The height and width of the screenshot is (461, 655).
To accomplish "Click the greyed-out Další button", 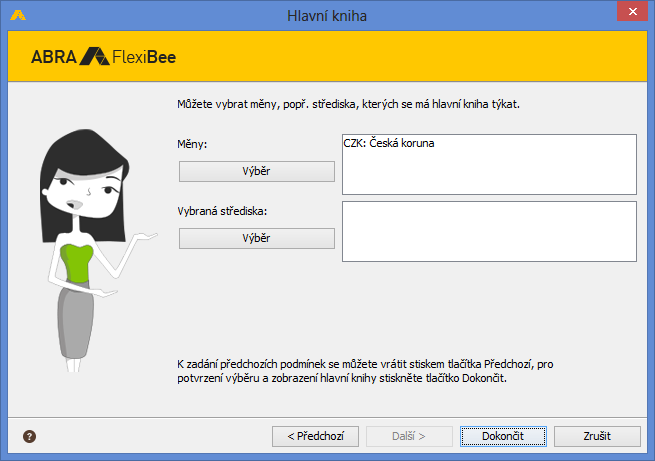I will (407, 436).
